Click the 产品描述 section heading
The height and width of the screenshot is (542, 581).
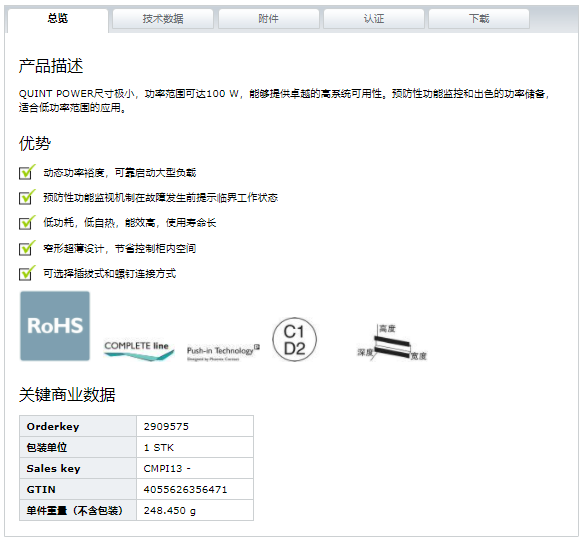coord(51,66)
